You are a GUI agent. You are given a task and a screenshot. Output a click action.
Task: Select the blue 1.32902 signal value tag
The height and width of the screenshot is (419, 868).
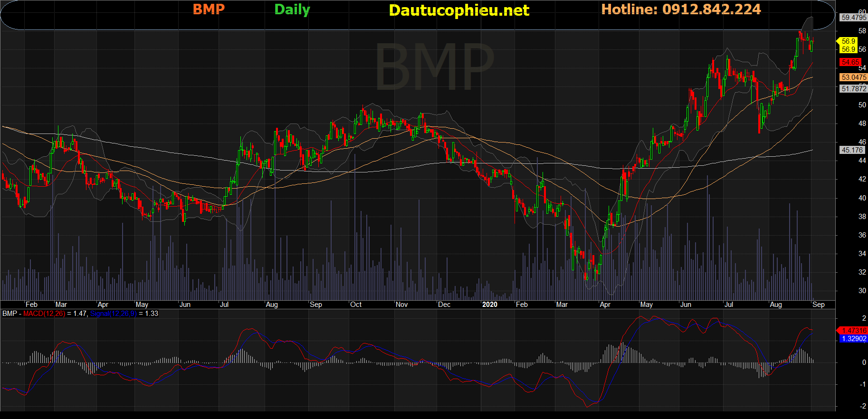[x=853, y=339]
